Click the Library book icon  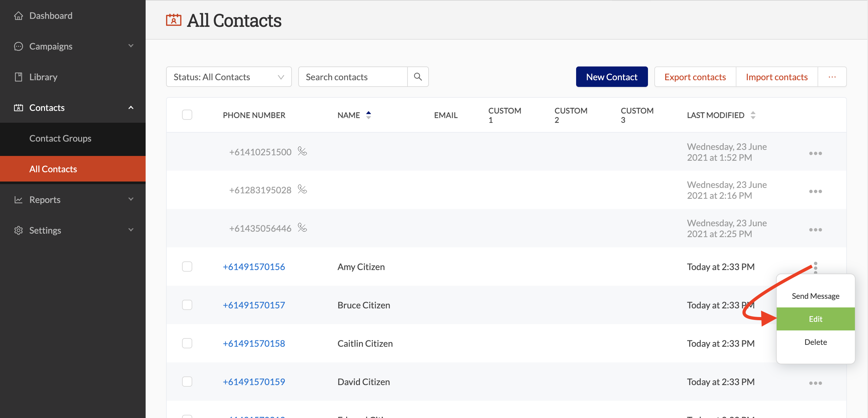19,77
